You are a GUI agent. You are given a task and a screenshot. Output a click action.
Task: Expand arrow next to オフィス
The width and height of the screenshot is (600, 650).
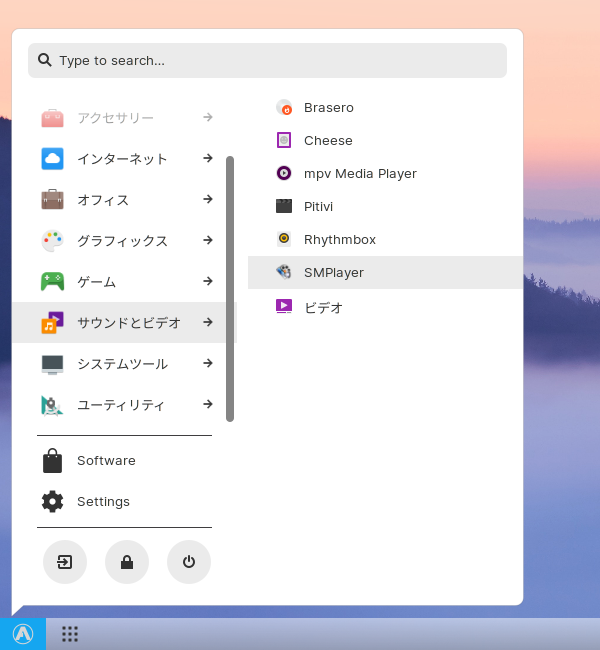click(208, 199)
